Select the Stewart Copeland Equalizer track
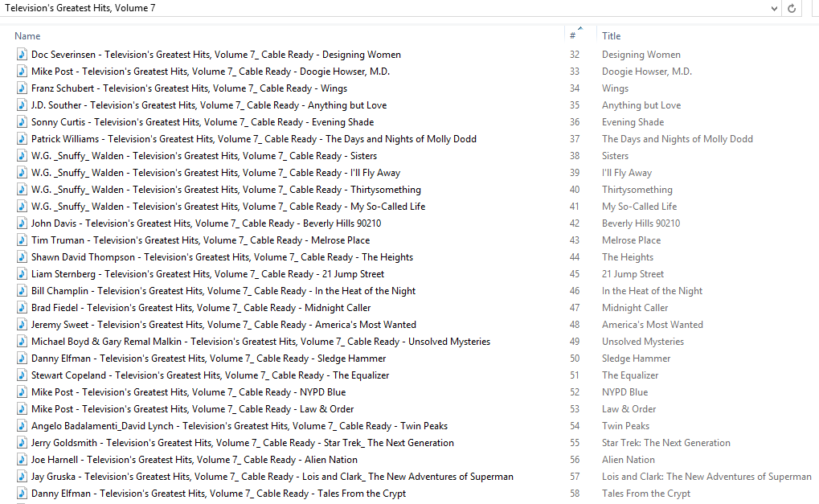This screenshot has height=504, width=819. click(x=210, y=375)
